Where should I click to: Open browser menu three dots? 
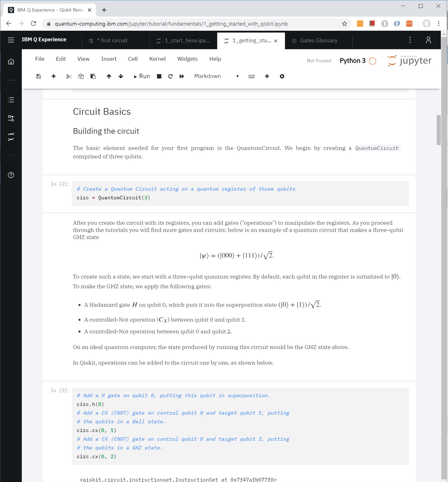(439, 24)
